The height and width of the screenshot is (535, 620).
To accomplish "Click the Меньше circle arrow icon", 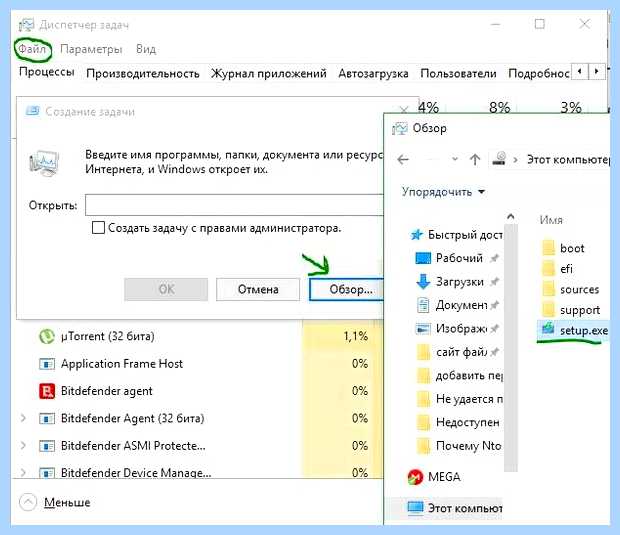I will 28,503.
